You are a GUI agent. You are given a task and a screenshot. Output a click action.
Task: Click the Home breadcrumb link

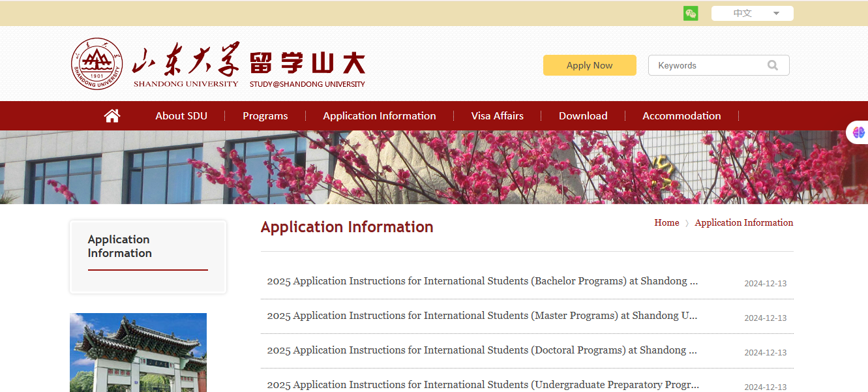pyautogui.click(x=666, y=223)
